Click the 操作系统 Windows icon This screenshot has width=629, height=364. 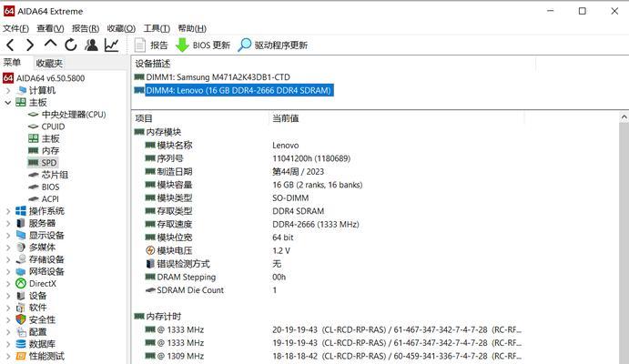pos(21,211)
